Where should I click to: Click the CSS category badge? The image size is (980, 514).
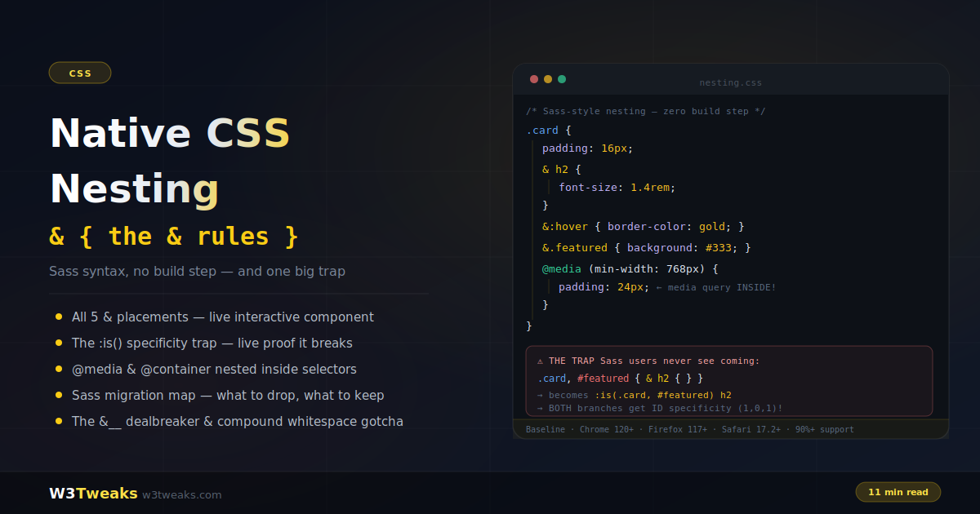tap(80, 73)
